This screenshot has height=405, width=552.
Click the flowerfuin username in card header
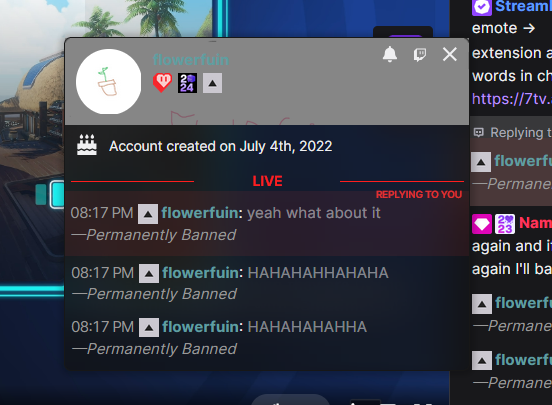click(x=191, y=60)
